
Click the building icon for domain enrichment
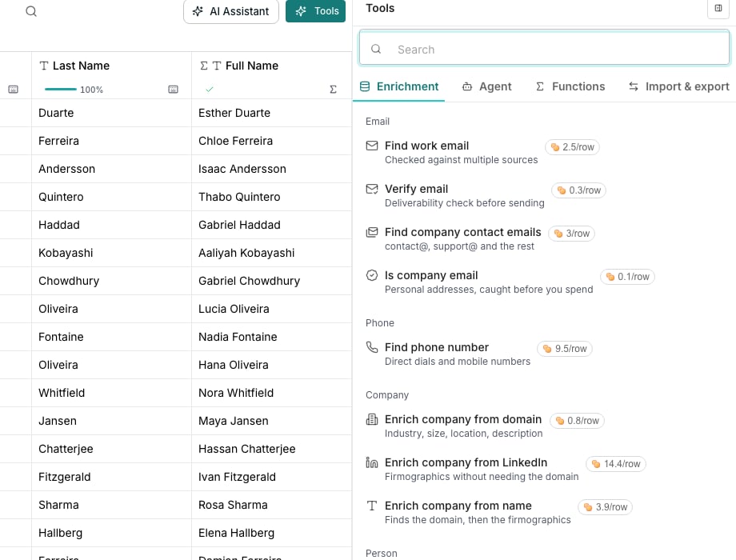click(x=372, y=418)
